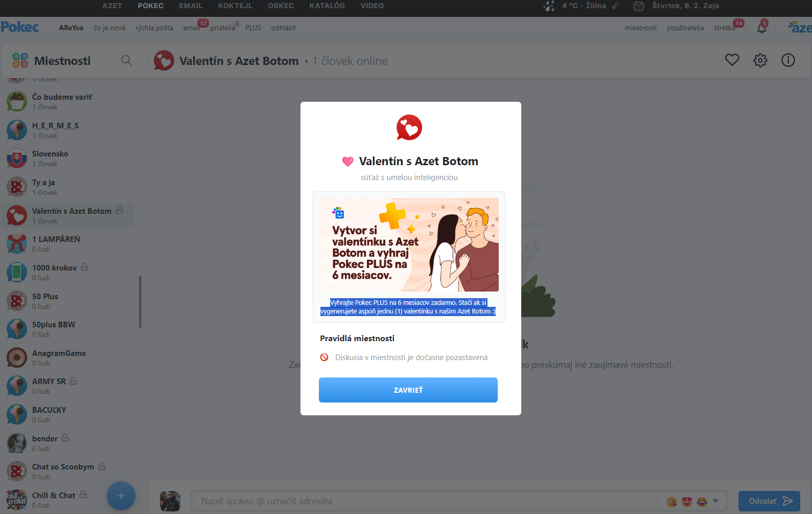Open the KATALÓG top menu item
The height and width of the screenshot is (514, 812).
point(327,6)
